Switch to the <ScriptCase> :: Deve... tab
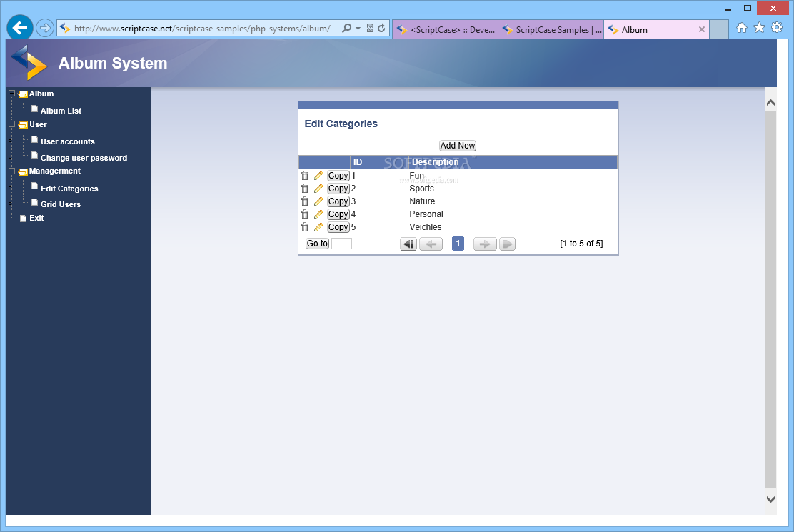Viewport: 794px width, 532px height. 446,30
